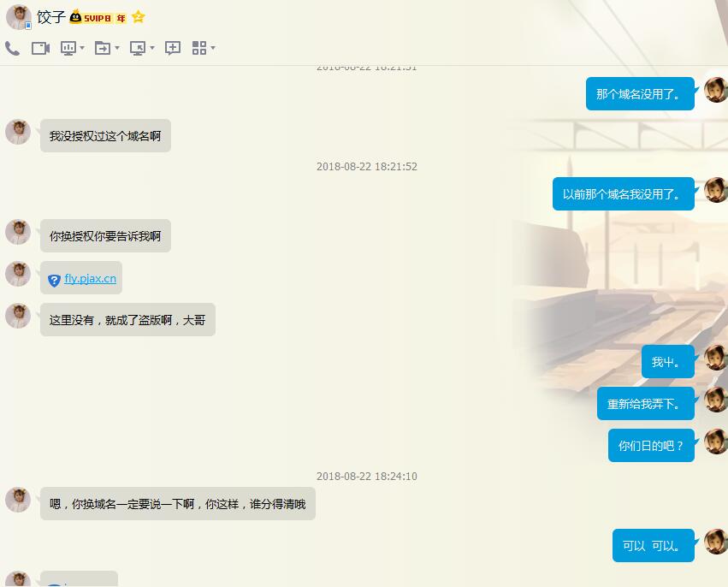Click 饺子's profile avatar in the header
The image size is (728, 587).
(18, 17)
